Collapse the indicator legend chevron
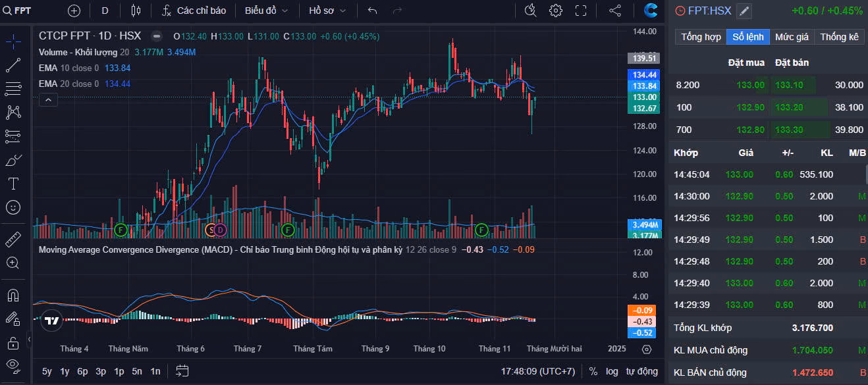 click(x=49, y=100)
